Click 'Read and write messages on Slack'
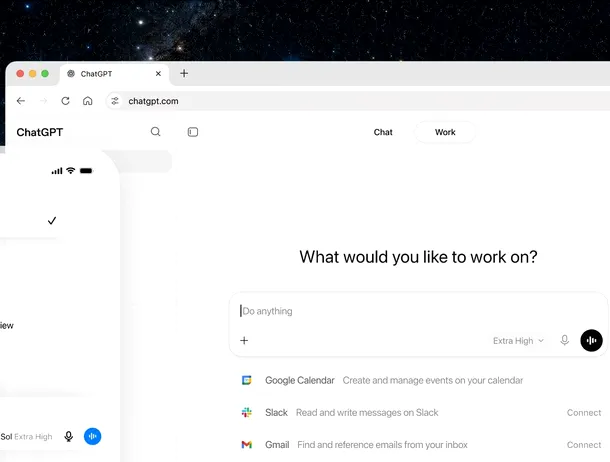The width and height of the screenshot is (610, 462). 367,413
